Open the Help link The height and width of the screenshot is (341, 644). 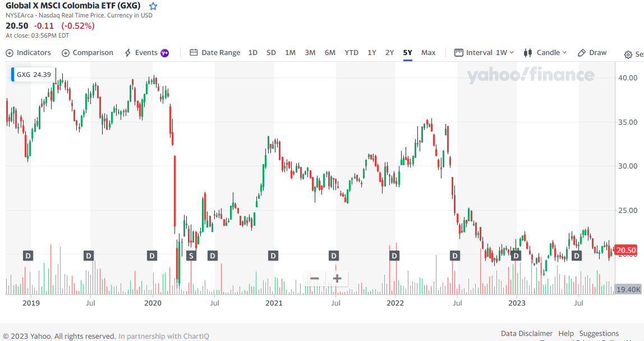tap(566, 333)
